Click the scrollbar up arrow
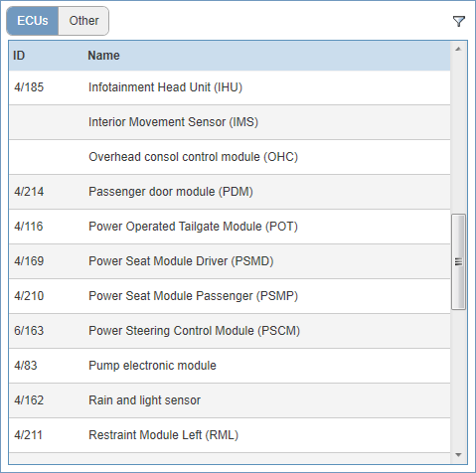Image resolution: width=476 pixels, height=473 pixels. 458,49
